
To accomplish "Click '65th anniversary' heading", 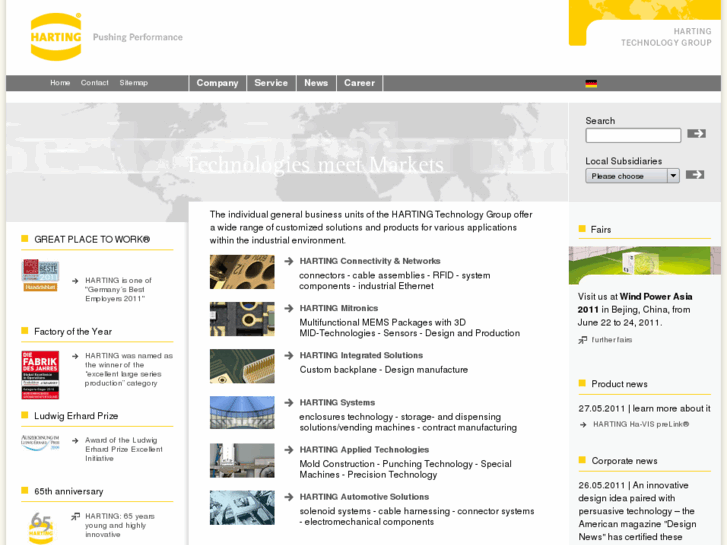I will pos(69,492).
